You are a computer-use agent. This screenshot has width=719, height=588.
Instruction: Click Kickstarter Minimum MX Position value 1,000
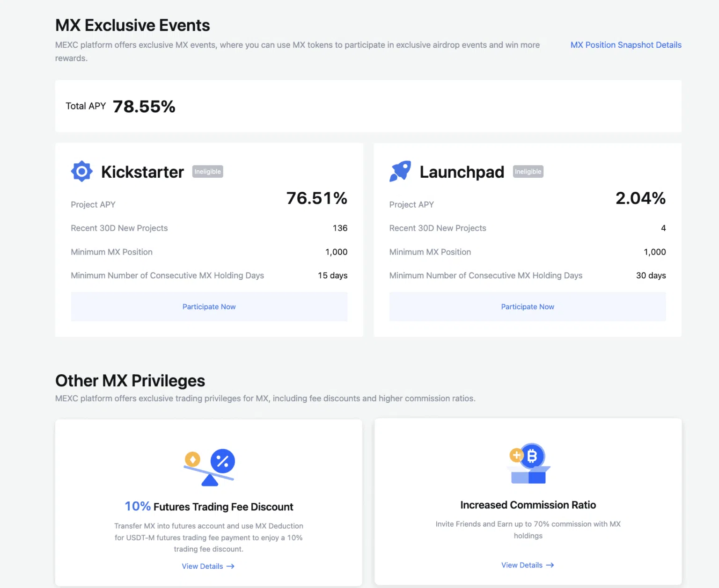[x=337, y=252]
